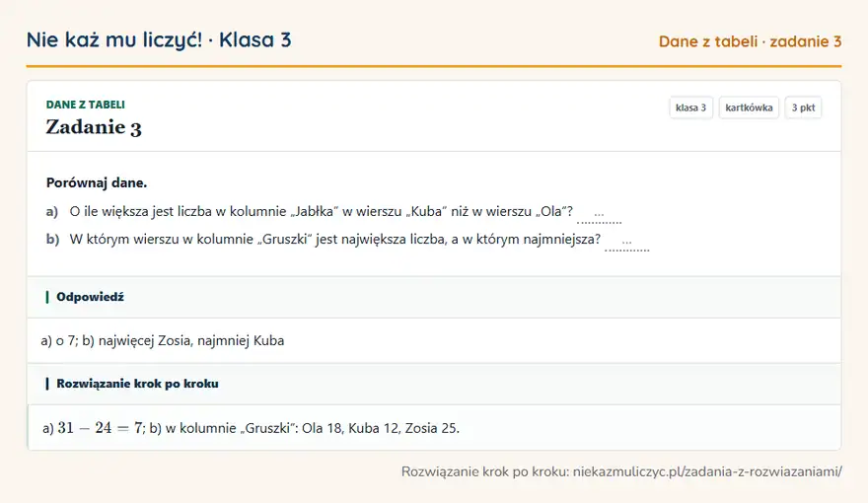Select the 'kartkówka' tag

click(x=749, y=108)
